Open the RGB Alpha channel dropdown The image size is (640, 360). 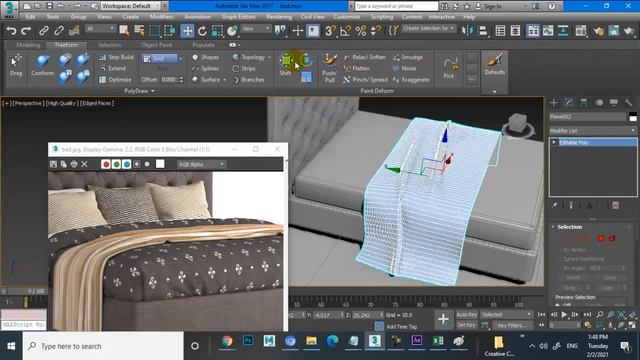pyautogui.click(x=201, y=164)
